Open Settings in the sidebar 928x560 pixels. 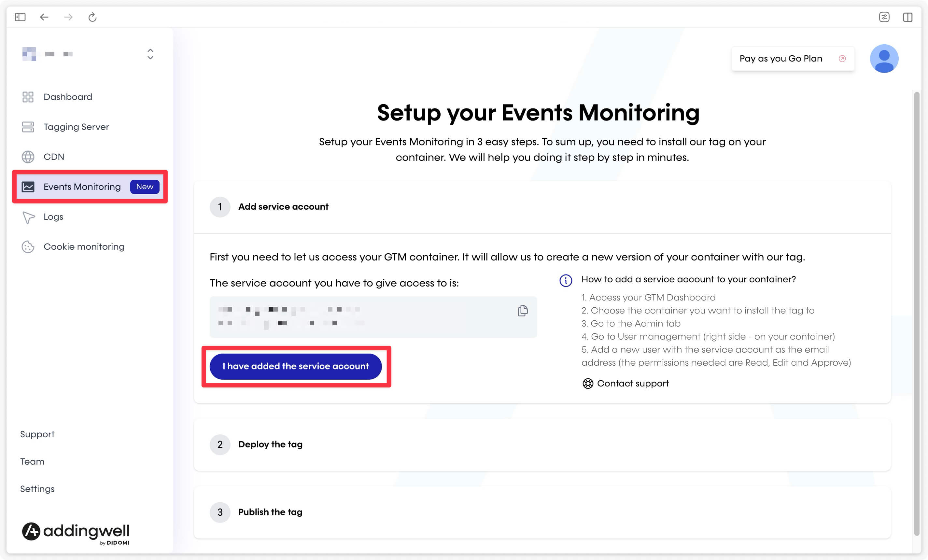tap(37, 489)
